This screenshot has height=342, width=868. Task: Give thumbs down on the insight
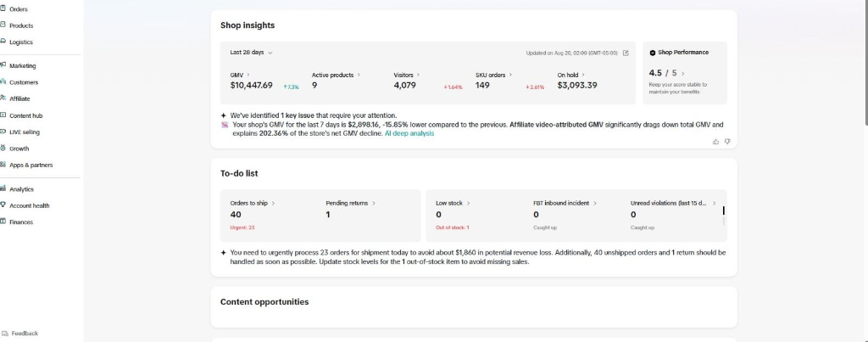727,142
